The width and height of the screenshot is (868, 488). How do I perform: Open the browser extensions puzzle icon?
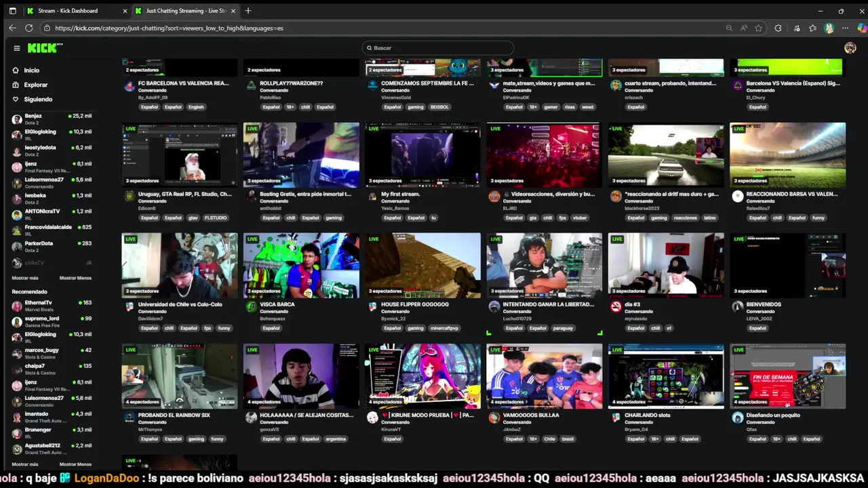coord(778,28)
